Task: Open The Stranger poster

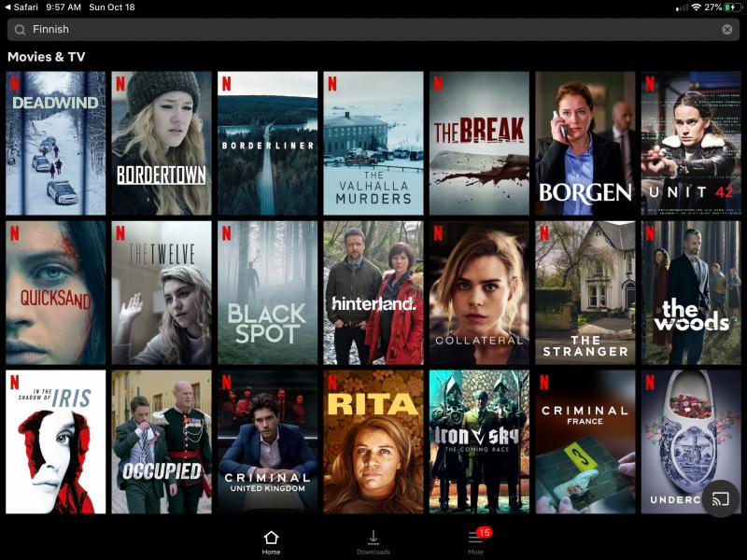Action: [585, 293]
